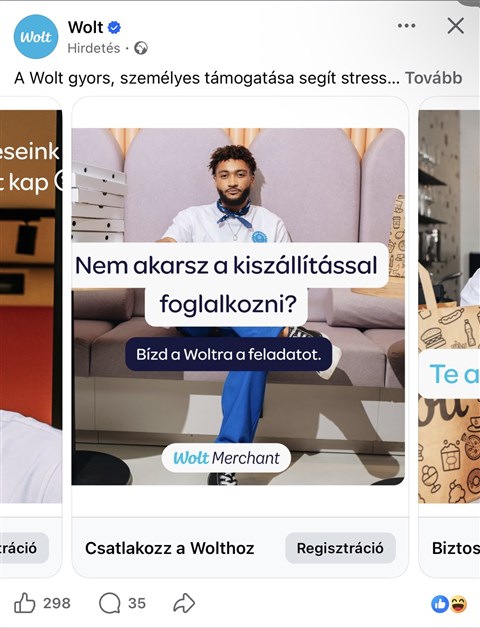Open the Wolt page name link
The width and height of the screenshot is (480, 628).
click(x=85, y=27)
